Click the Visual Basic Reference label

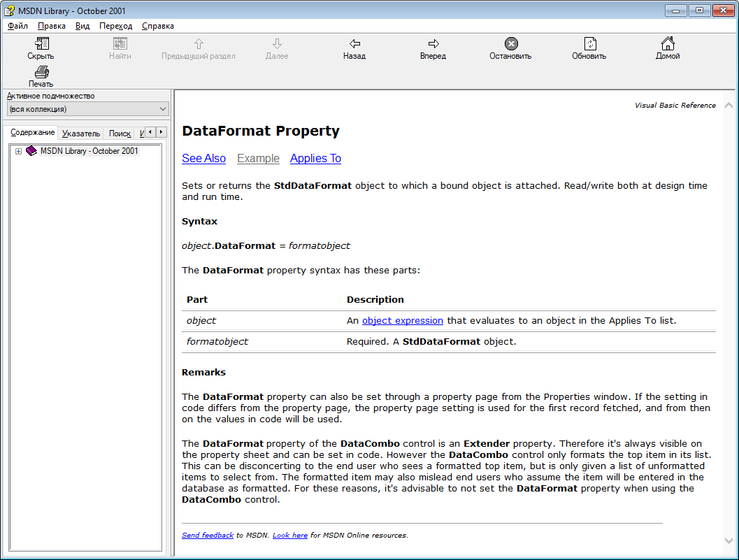pyautogui.click(x=675, y=105)
